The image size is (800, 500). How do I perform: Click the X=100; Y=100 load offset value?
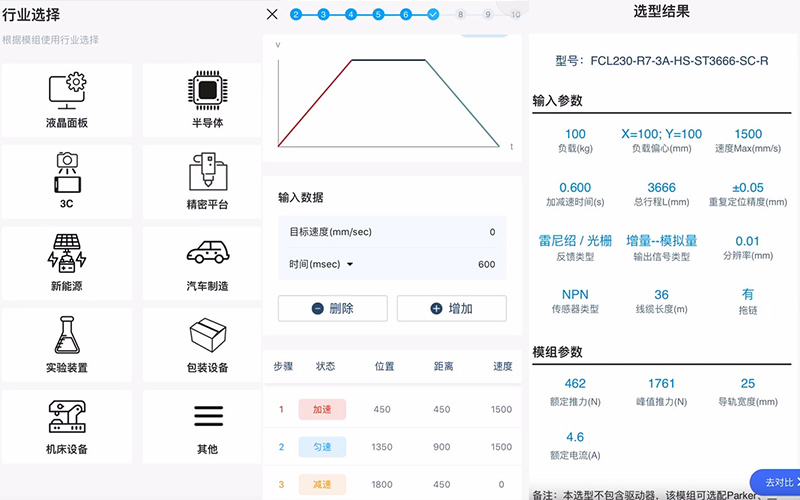[661, 134]
